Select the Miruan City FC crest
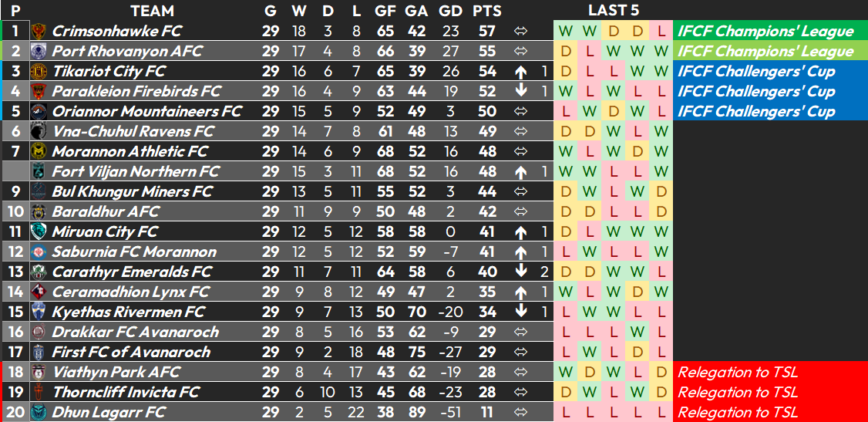 click(x=39, y=231)
